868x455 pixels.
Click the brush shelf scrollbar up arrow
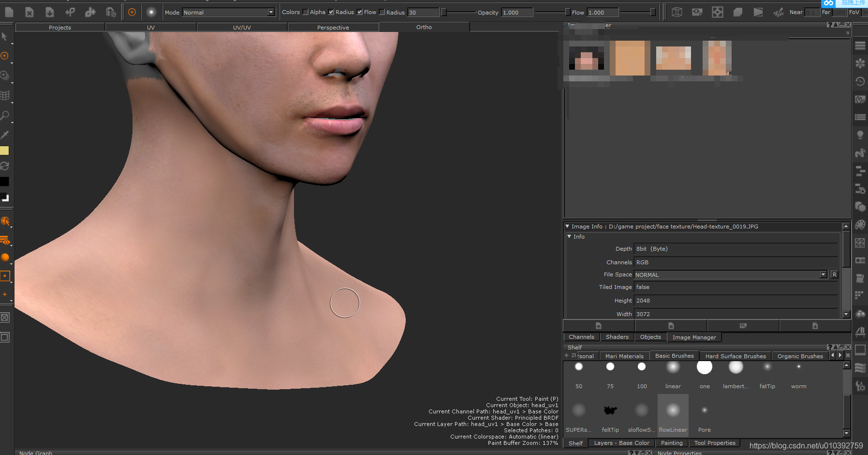click(x=847, y=365)
